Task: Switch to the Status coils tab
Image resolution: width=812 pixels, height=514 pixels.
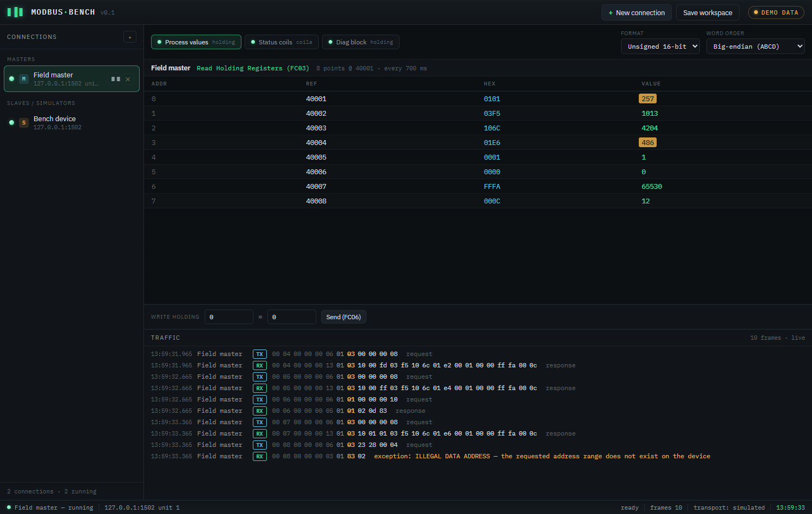Action: [x=281, y=42]
